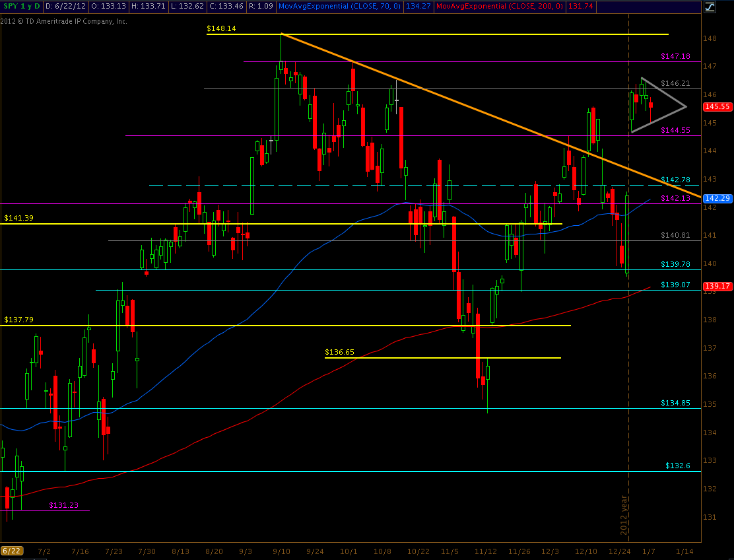This screenshot has width=734, height=560.
Task: Click the 11/12 date on the time axis
Action: (484, 551)
